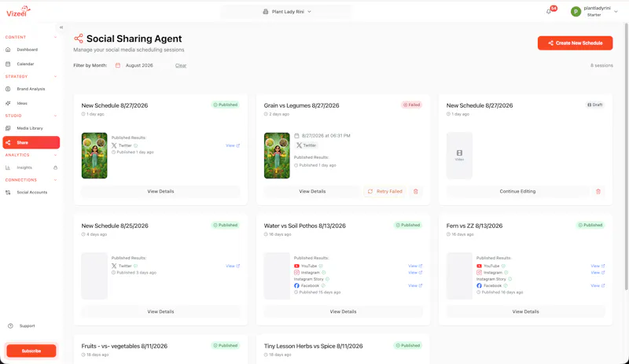Click YouTube icon in Water vs Soil Pothos card

pyautogui.click(x=296, y=266)
